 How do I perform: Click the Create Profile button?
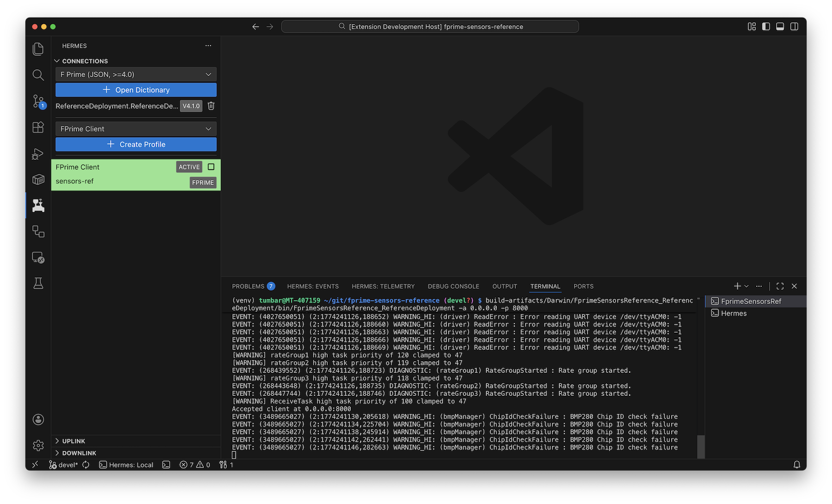pos(136,145)
